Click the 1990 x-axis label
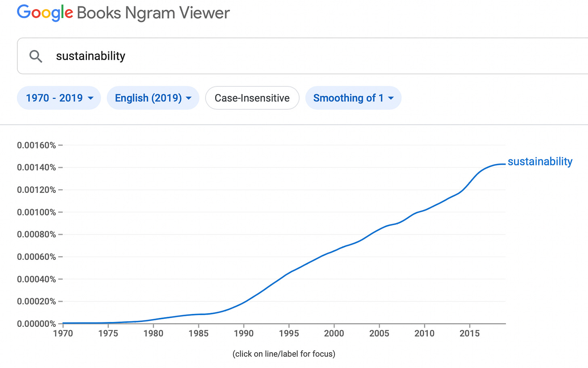The width and height of the screenshot is (588, 368). click(244, 333)
